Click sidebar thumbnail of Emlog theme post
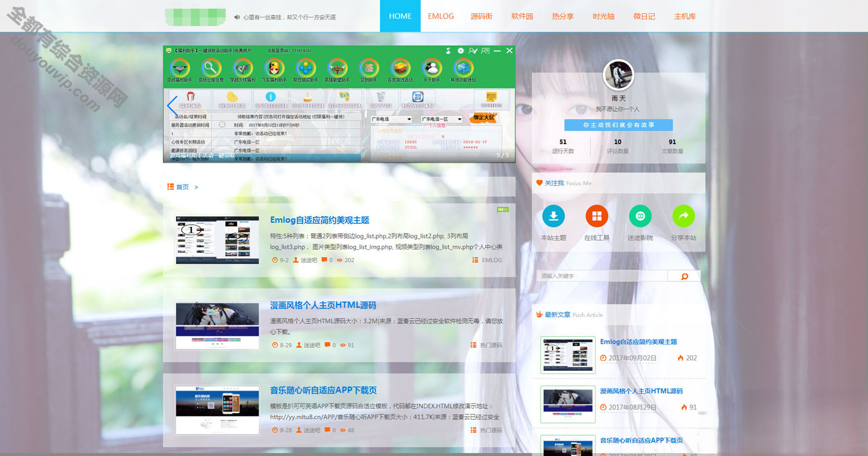 (x=568, y=355)
